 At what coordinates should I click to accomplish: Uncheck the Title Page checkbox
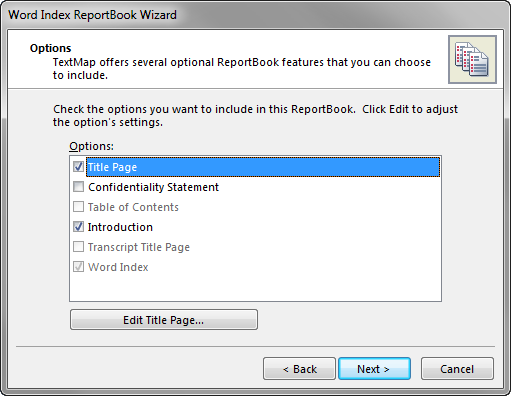click(78, 167)
